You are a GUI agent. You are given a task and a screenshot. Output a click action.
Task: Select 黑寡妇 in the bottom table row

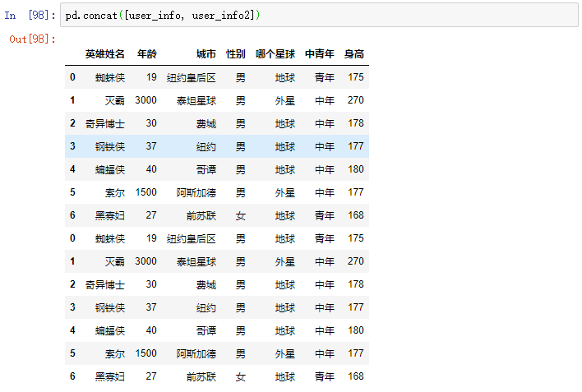pos(110,376)
